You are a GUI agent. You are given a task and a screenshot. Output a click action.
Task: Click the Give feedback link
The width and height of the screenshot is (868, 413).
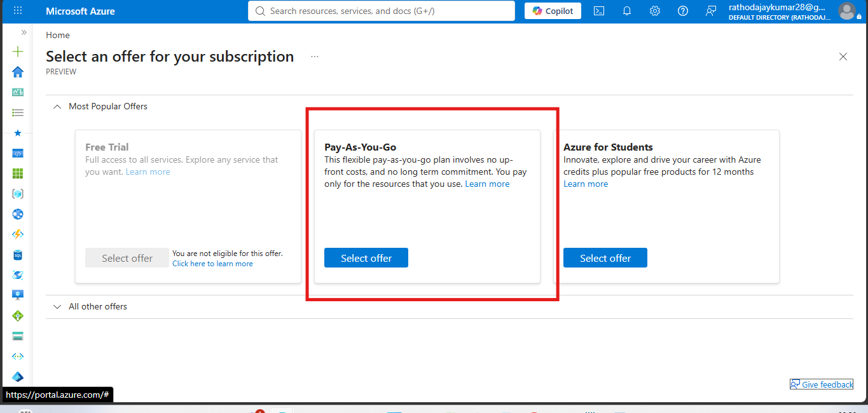pyautogui.click(x=822, y=384)
